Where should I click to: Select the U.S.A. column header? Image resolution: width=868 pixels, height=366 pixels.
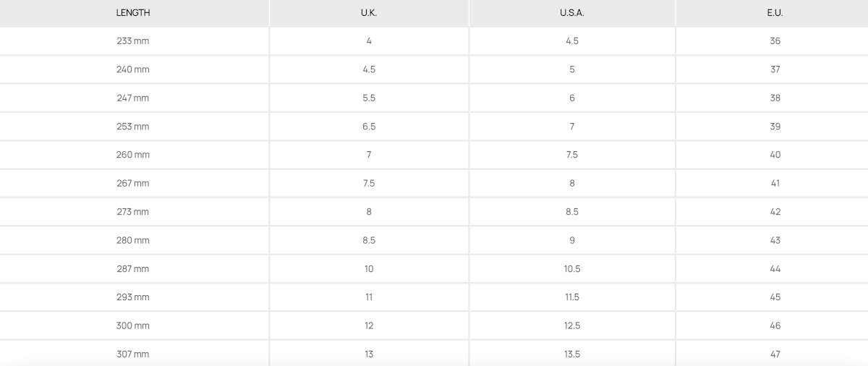[x=572, y=13]
